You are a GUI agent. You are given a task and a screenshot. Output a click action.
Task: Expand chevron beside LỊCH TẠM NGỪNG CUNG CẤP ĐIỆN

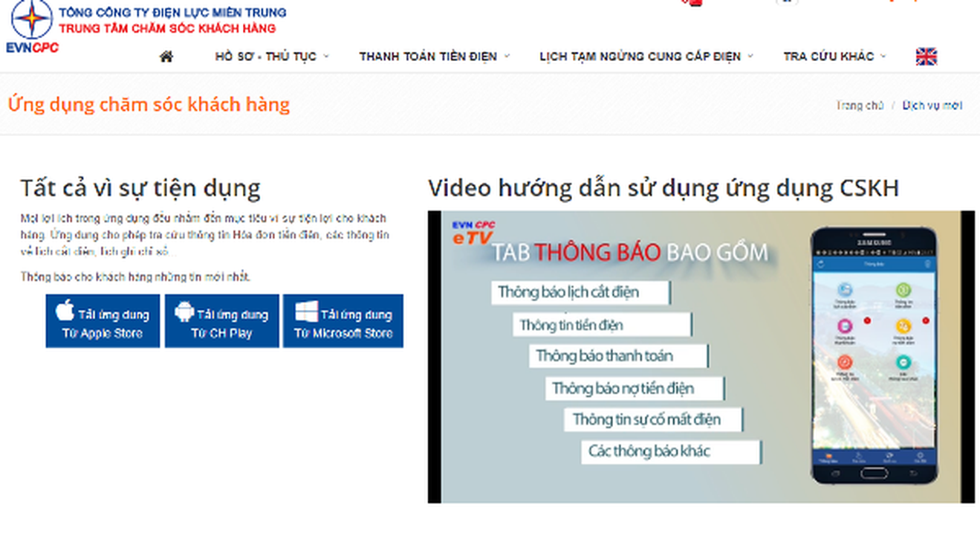(x=750, y=56)
